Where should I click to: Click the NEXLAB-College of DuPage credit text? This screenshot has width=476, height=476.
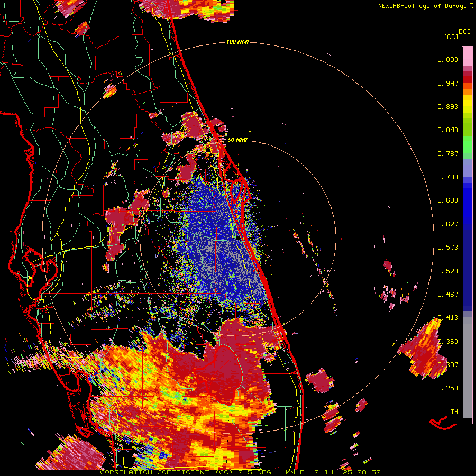[x=424, y=6]
